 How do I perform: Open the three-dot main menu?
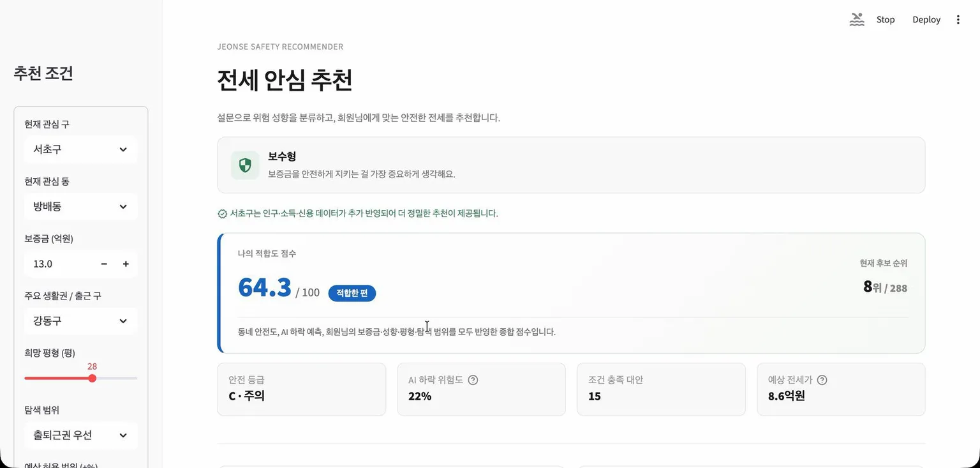tap(958, 20)
